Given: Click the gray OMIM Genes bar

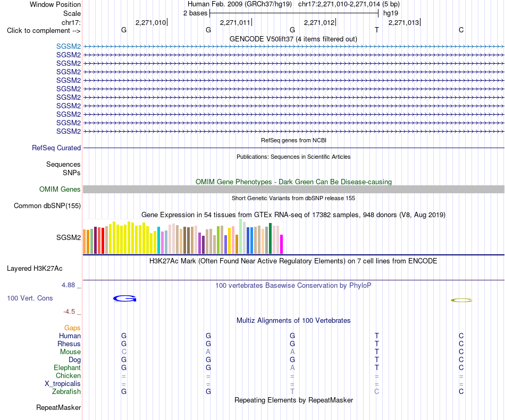Looking at the screenshot, I should [x=293, y=189].
